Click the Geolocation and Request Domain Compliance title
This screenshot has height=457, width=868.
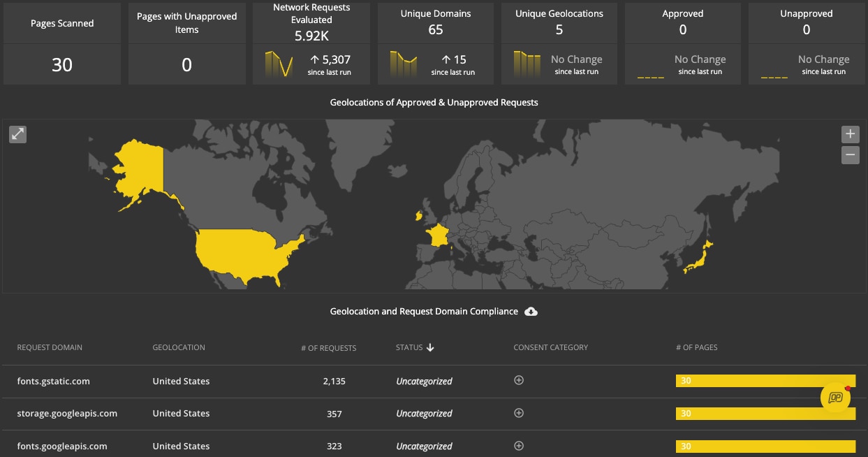coord(424,312)
